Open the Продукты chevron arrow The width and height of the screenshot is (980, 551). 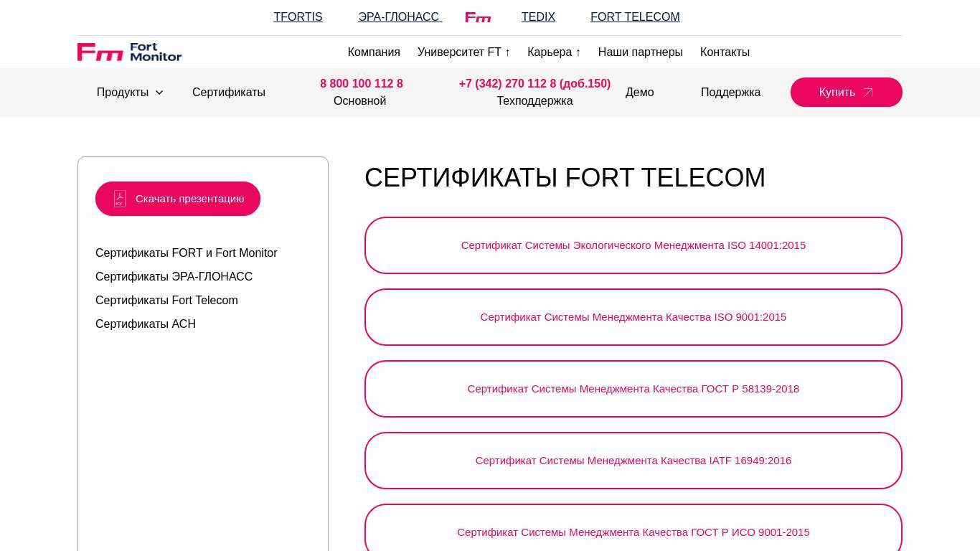tap(159, 93)
